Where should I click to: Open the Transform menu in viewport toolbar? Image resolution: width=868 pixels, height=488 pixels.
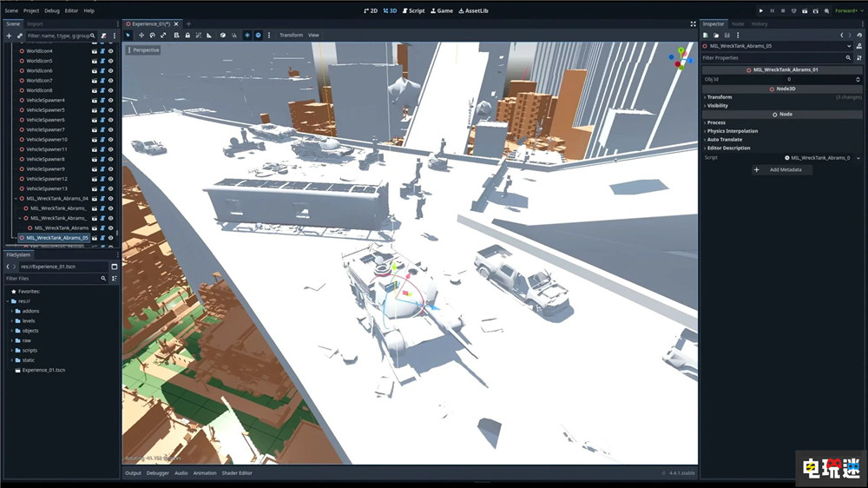[x=291, y=35]
